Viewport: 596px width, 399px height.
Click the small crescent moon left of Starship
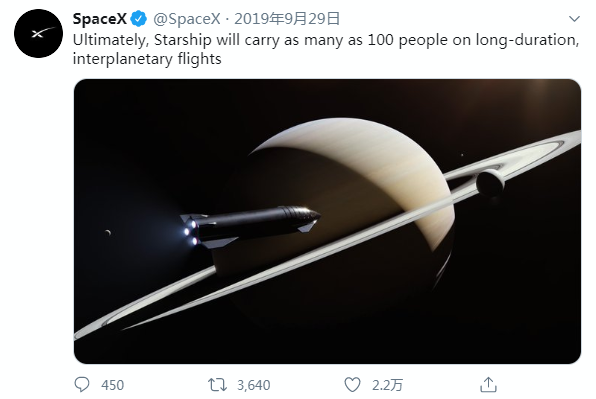point(108,232)
